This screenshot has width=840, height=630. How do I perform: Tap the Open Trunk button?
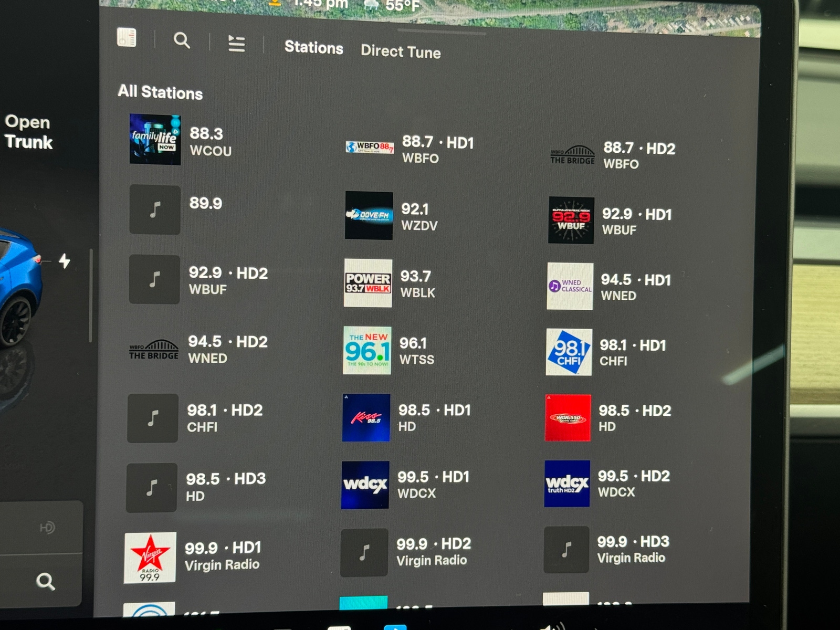(28, 132)
